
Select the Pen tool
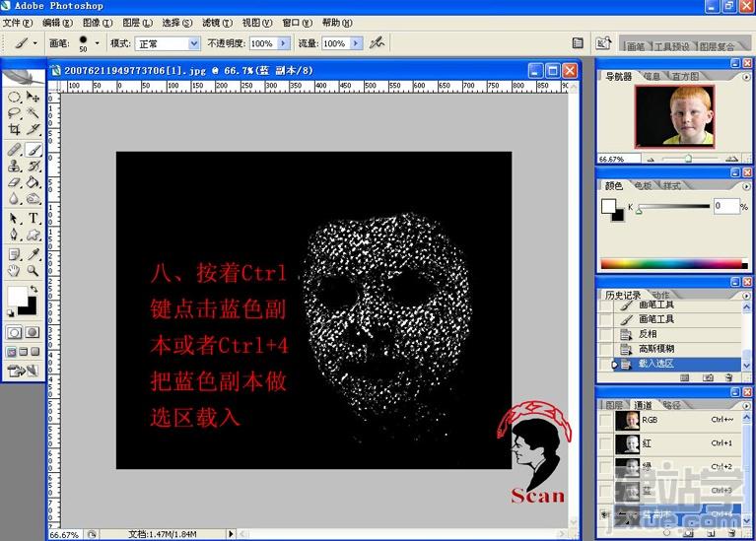pyautogui.click(x=15, y=235)
